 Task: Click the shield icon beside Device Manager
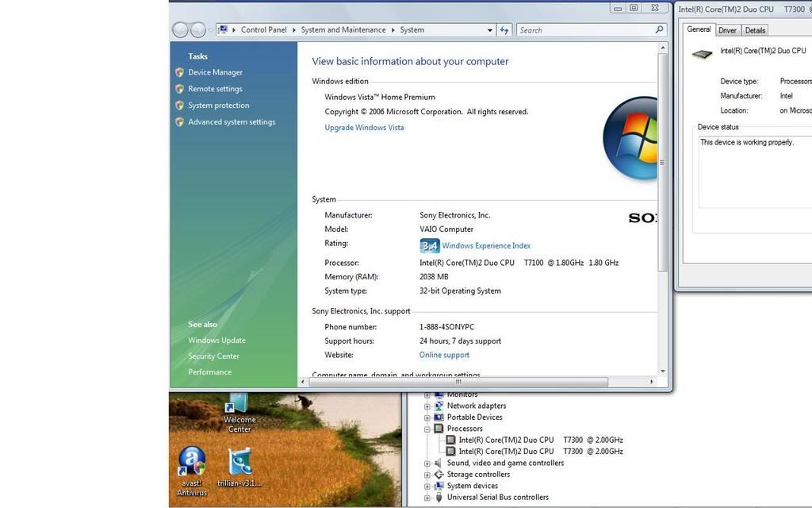[180, 72]
